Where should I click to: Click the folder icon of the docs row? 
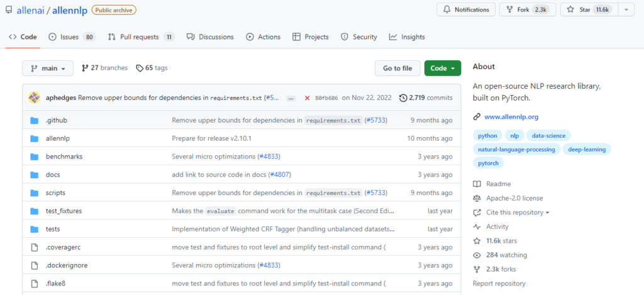click(35, 175)
